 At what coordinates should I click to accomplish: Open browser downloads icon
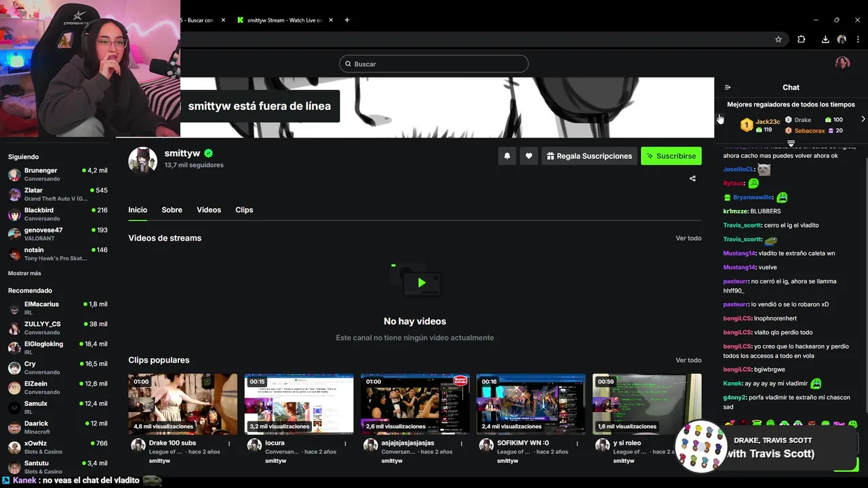coord(825,39)
